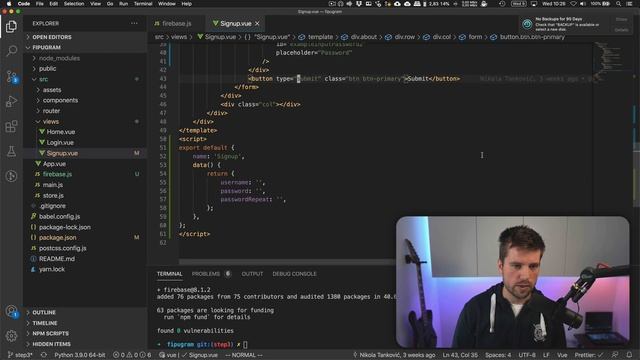The height and width of the screenshot is (360, 640).
Task: Change Spaces: 4 indentation setting
Action: pos(498,355)
